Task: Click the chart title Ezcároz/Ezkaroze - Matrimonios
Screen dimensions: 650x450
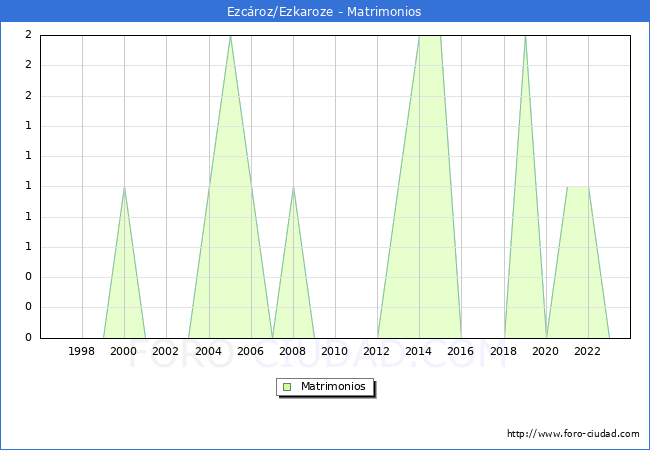Action: pyautogui.click(x=324, y=12)
